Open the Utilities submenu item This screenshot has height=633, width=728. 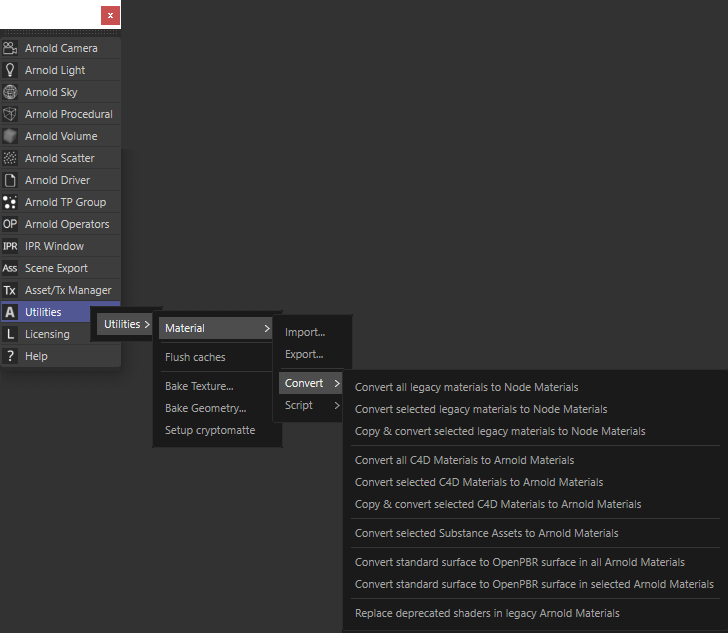(x=124, y=324)
